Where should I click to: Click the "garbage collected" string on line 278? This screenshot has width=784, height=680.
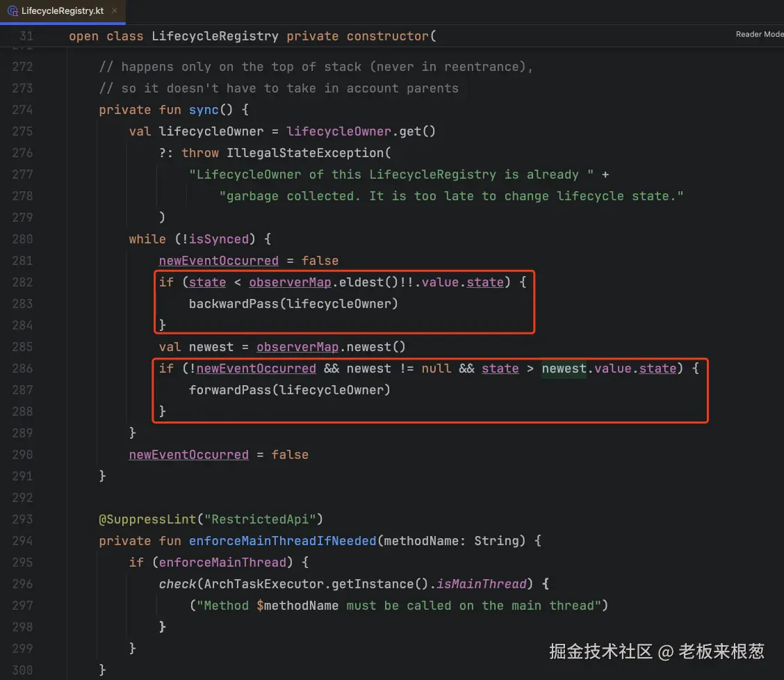(x=451, y=196)
